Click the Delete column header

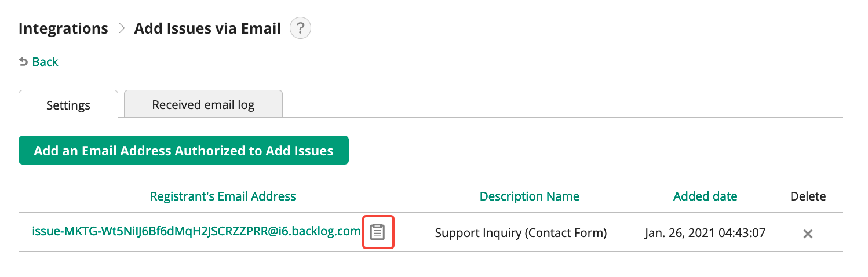808,196
